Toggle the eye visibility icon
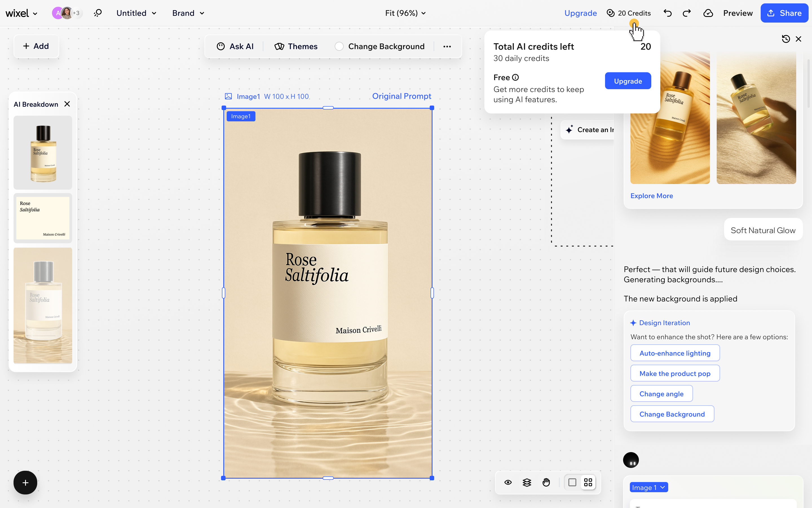Viewport: 812px width, 508px height. (x=508, y=483)
